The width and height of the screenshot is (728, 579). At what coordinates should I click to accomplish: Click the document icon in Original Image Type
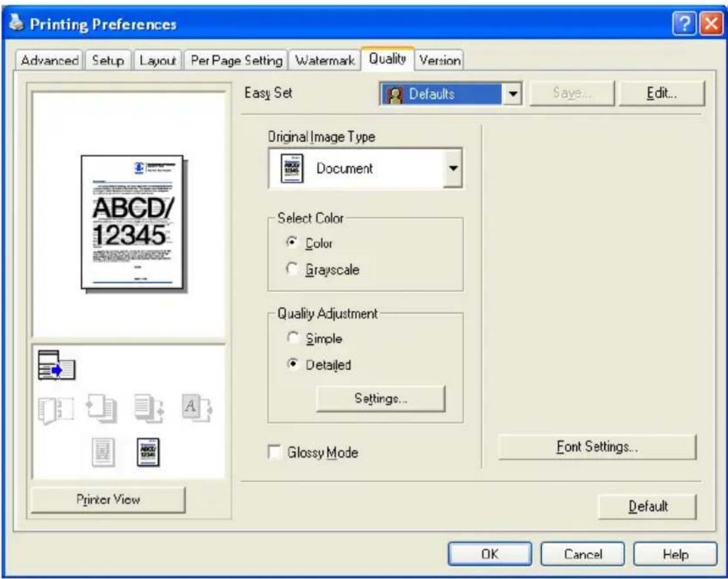292,168
